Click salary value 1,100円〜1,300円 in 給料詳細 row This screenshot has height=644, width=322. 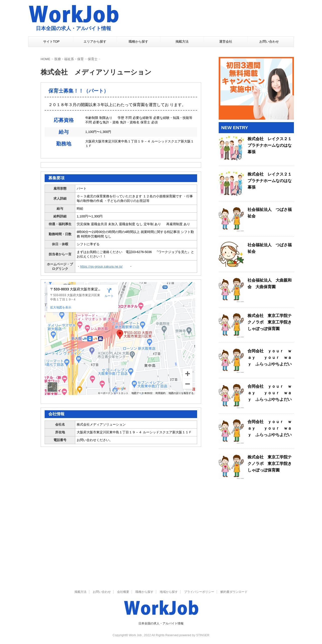point(90,216)
